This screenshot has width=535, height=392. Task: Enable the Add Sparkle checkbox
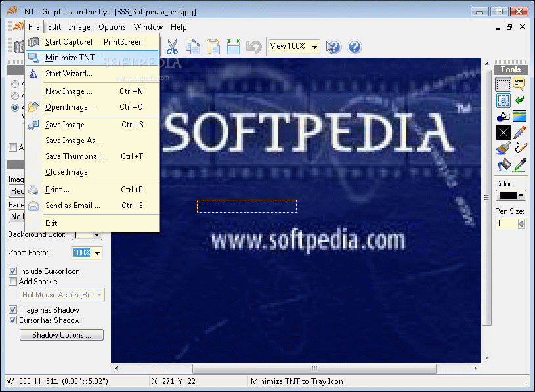pos(12,282)
